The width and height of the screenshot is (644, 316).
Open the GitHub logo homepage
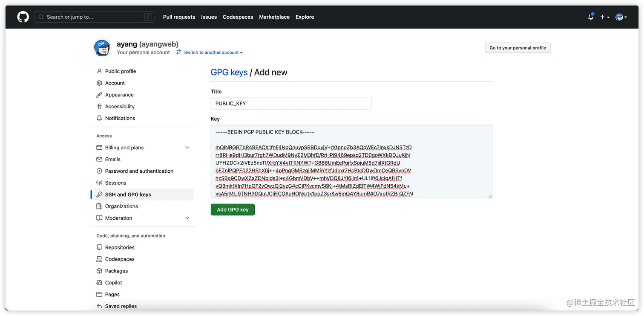click(x=23, y=17)
